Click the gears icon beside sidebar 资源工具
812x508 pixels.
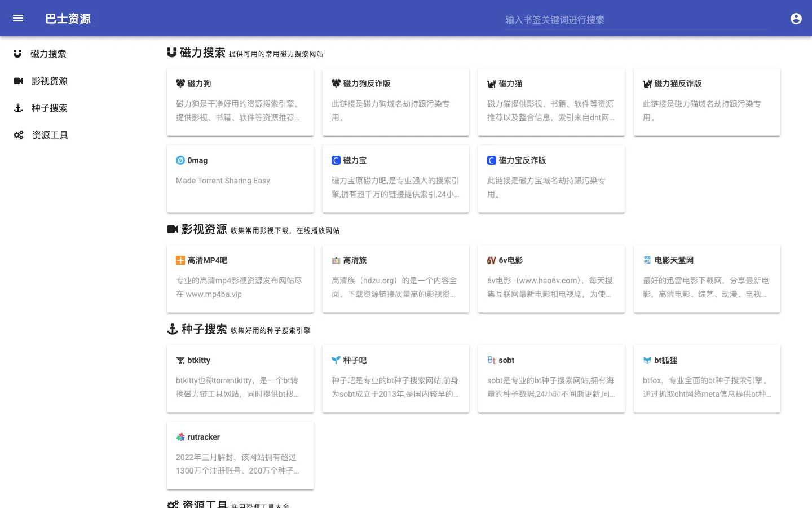click(x=19, y=135)
